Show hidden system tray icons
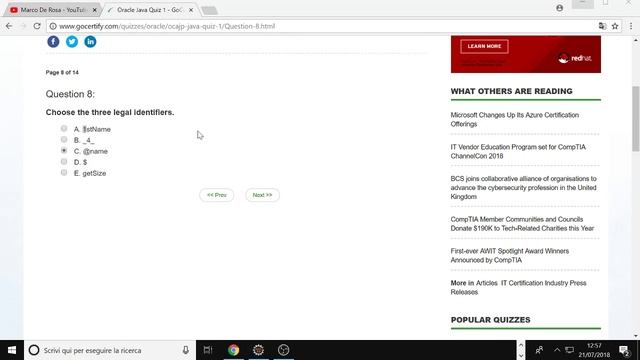Screen dimensions: 640x360 pyautogui.click(x=557, y=350)
